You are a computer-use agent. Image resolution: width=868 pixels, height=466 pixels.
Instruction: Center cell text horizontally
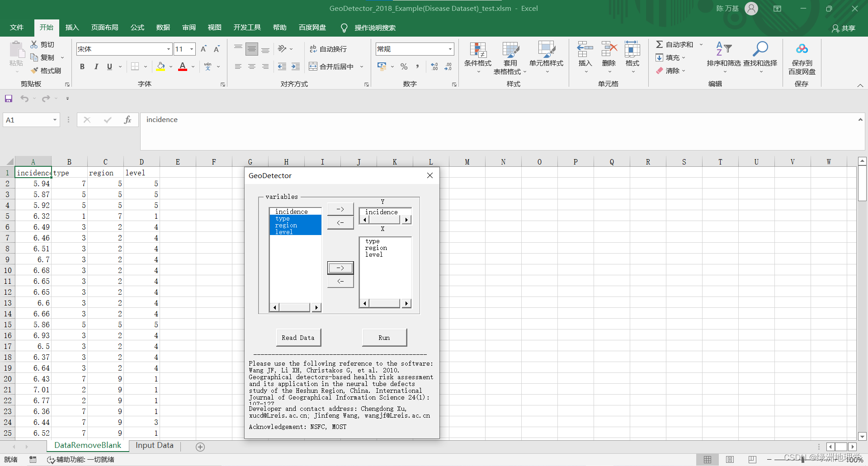(x=252, y=66)
